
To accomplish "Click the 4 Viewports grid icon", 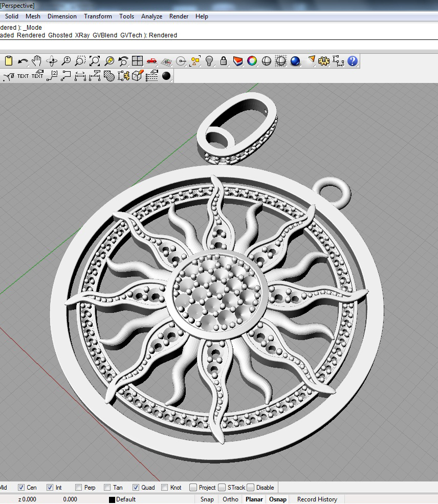I will (138, 61).
